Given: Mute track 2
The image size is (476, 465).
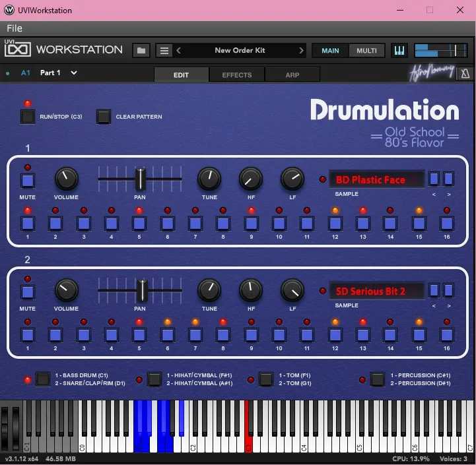Looking at the screenshot, I should 28,292.
